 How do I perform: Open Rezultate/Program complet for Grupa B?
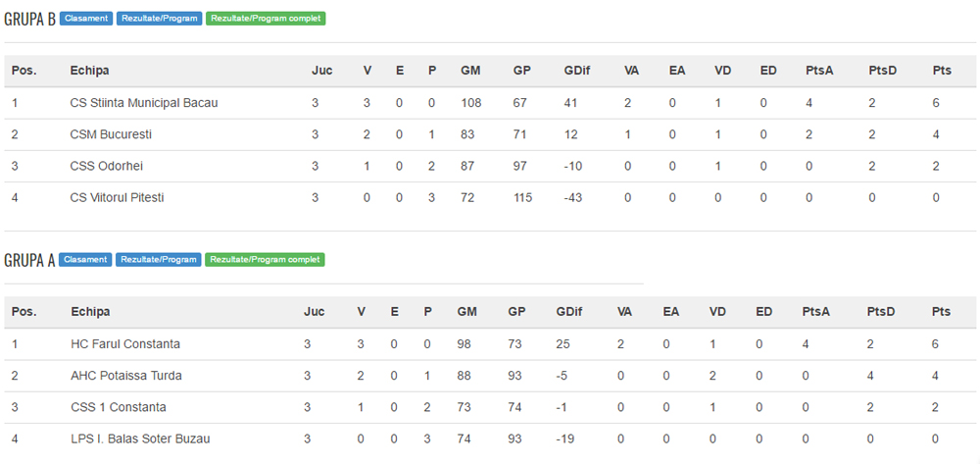coord(266,19)
